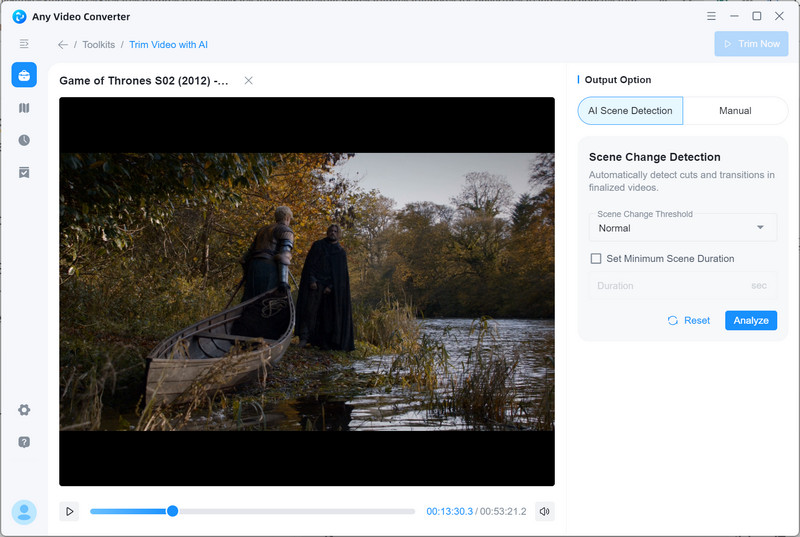Viewport: 800px width, 537px height.
Task: Close the Any Video Converter window
Action: pyautogui.click(x=779, y=16)
